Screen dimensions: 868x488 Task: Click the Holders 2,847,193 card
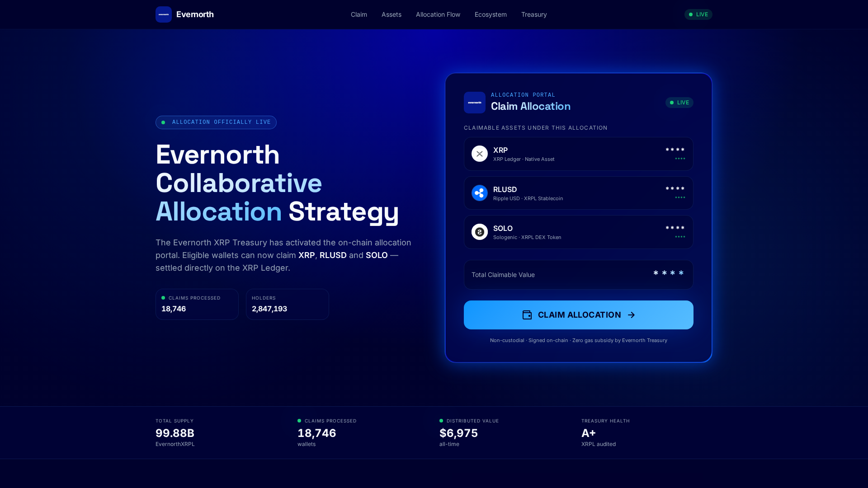pyautogui.click(x=288, y=304)
